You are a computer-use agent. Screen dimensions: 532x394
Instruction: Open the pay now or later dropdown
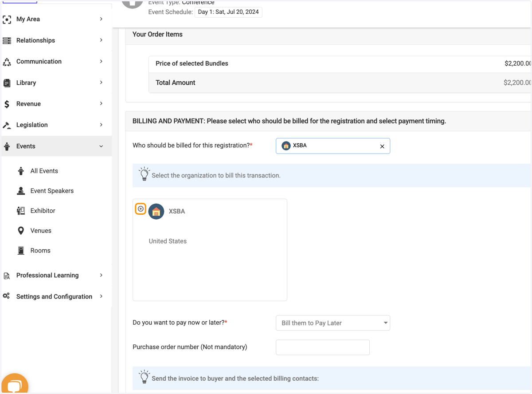[x=333, y=323]
